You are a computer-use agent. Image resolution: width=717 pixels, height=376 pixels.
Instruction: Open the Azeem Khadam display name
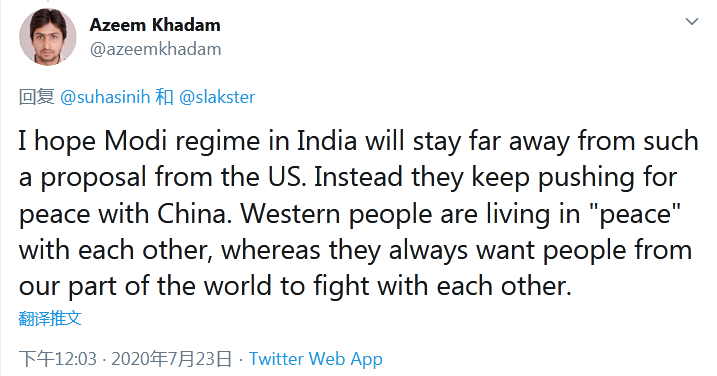pos(155,25)
